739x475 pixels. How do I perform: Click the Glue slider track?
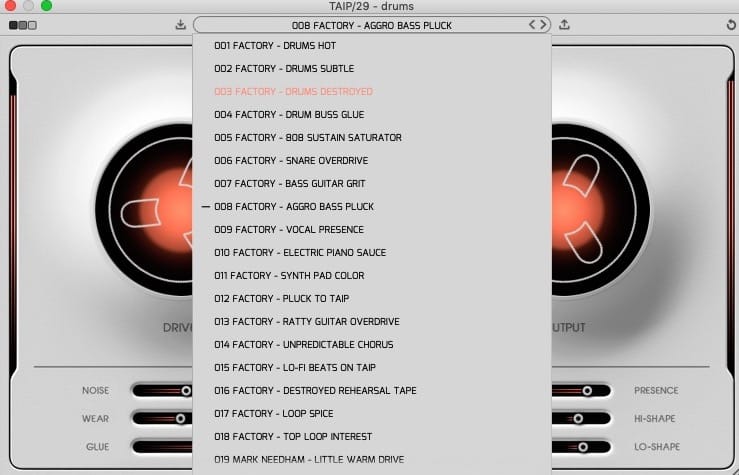pos(162,447)
